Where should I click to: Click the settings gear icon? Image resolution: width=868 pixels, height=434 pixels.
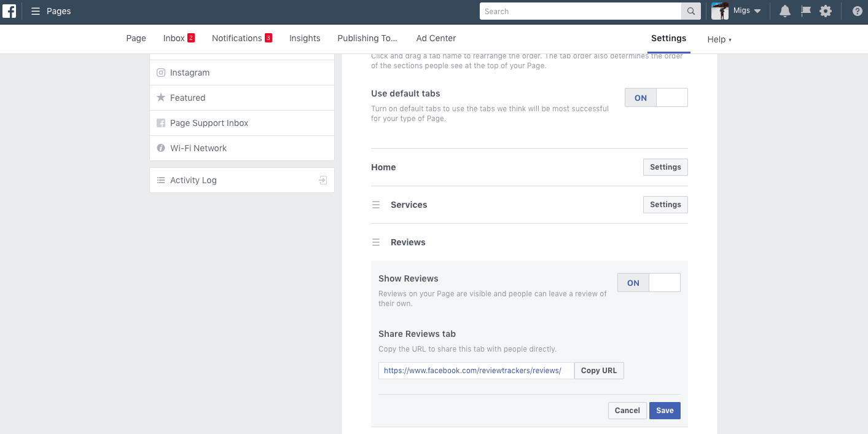point(826,10)
